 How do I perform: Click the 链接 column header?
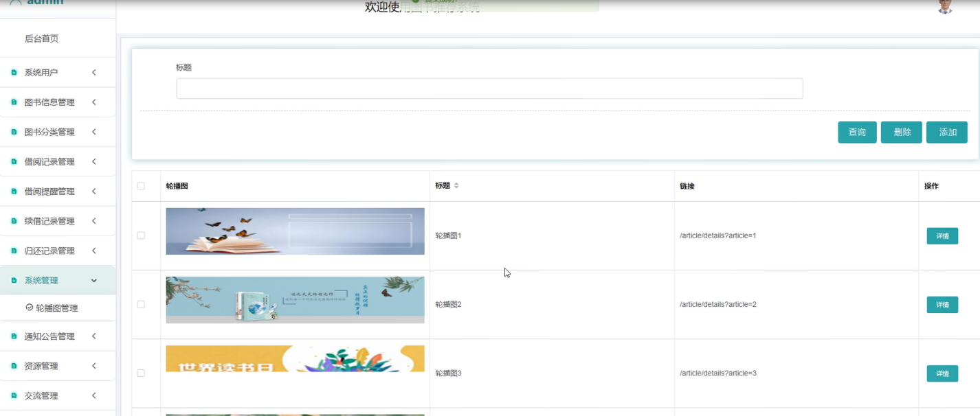pyautogui.click(x=687, y=186)
